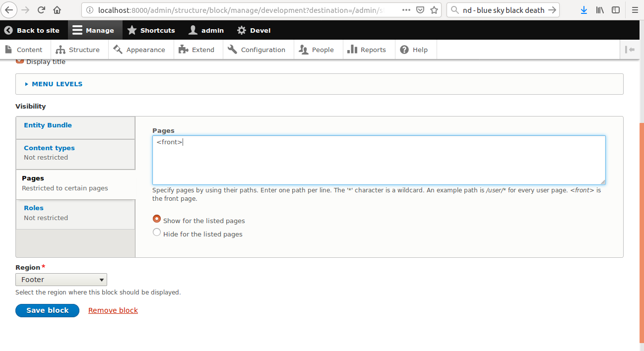Open the page actions ellipsis in address bar
644x351 pixels.
point(406,10)
